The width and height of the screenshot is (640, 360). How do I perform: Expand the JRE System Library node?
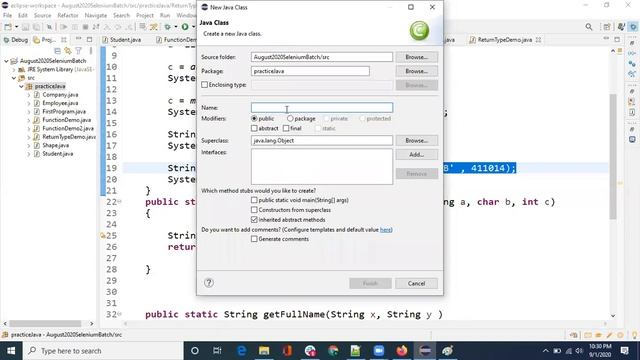14,69
